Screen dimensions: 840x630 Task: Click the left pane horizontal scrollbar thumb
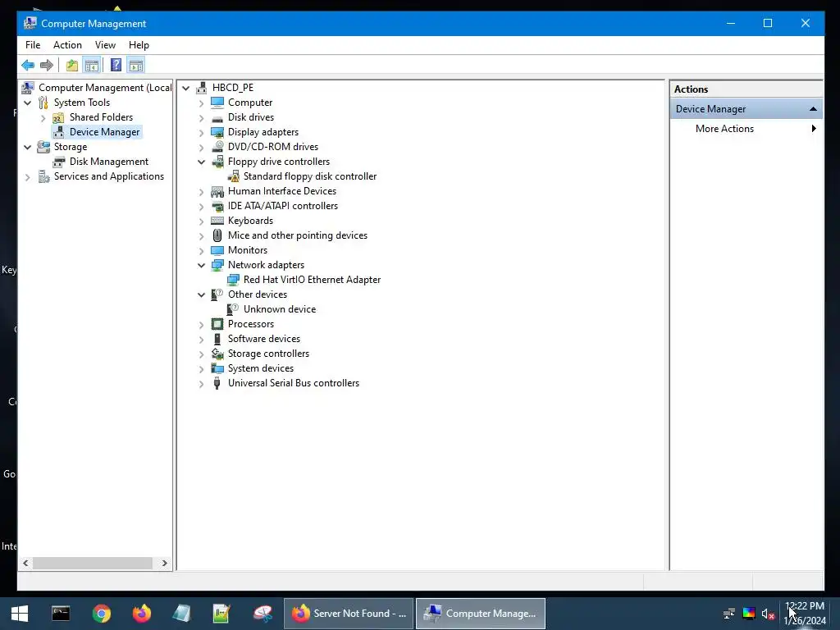(x=92, y=563)
